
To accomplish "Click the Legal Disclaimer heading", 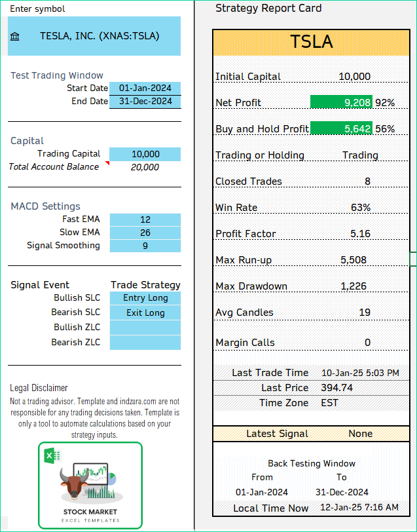I will (x=39, y=388).
